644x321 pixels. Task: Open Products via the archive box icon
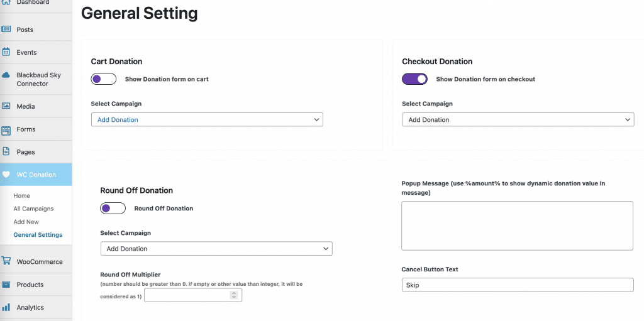pos(6,285)
